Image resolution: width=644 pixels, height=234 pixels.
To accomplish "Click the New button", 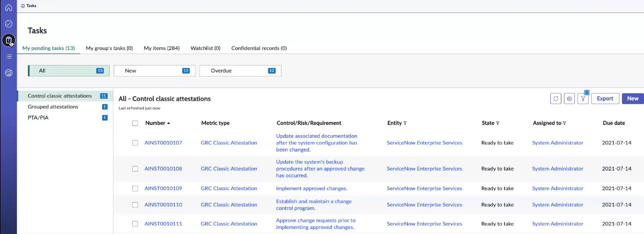I will coord(633,98).
